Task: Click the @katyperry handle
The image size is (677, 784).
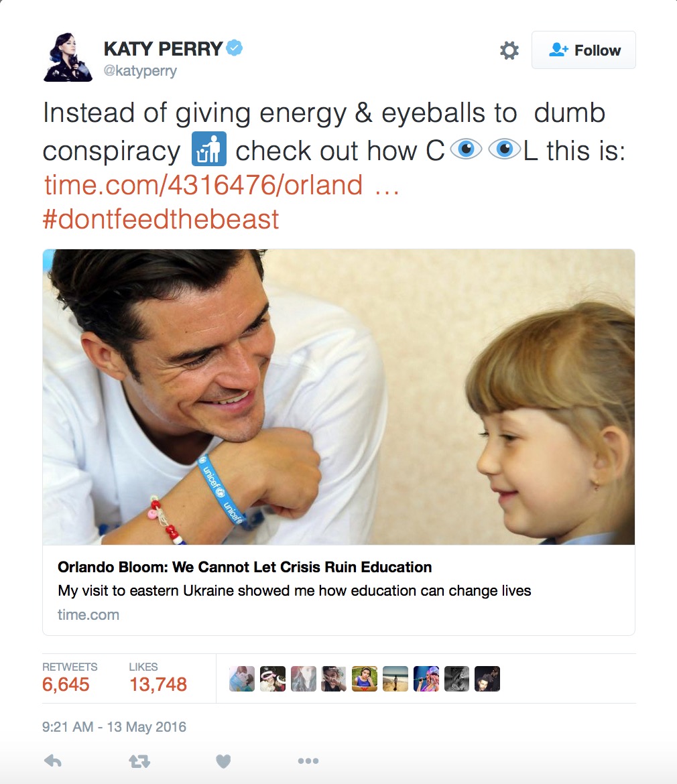Action: click(x=140, y=71)
